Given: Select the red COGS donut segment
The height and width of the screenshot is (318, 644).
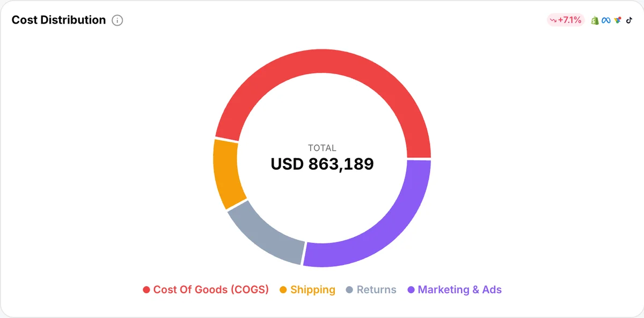Looking at the screenshot, I should coord(322,61).
